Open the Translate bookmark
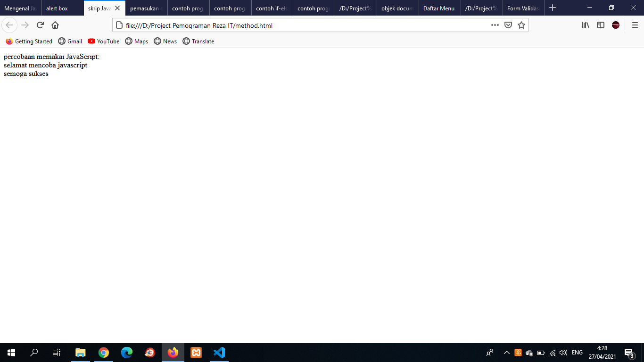 point(198,41)
